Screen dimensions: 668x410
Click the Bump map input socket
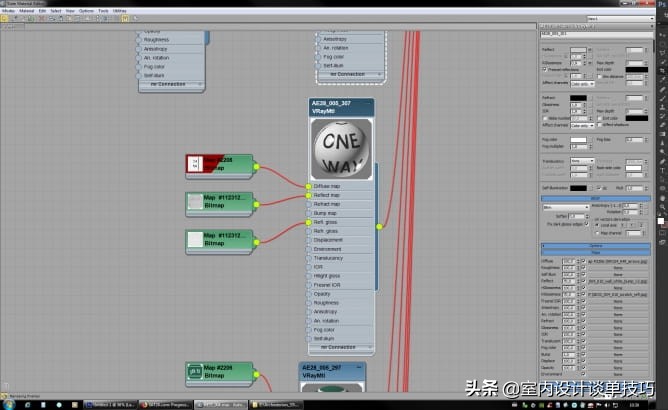tap(308, 213)
